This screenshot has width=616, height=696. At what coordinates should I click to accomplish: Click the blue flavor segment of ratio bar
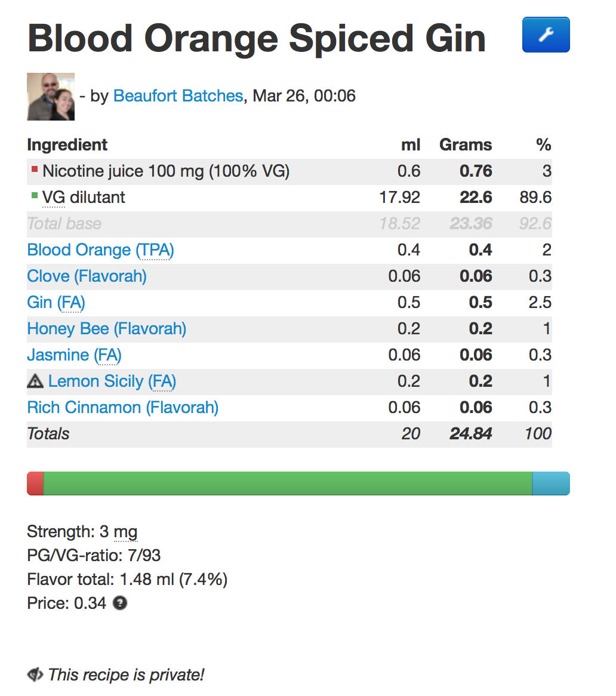551,483
